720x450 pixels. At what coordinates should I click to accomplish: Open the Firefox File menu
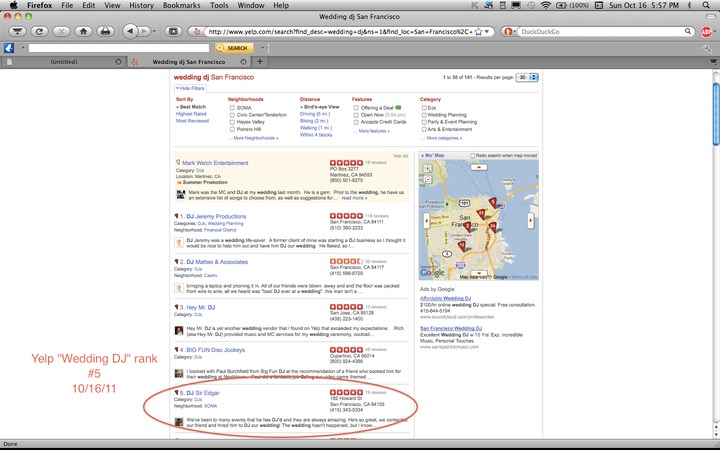coord(67,6)
